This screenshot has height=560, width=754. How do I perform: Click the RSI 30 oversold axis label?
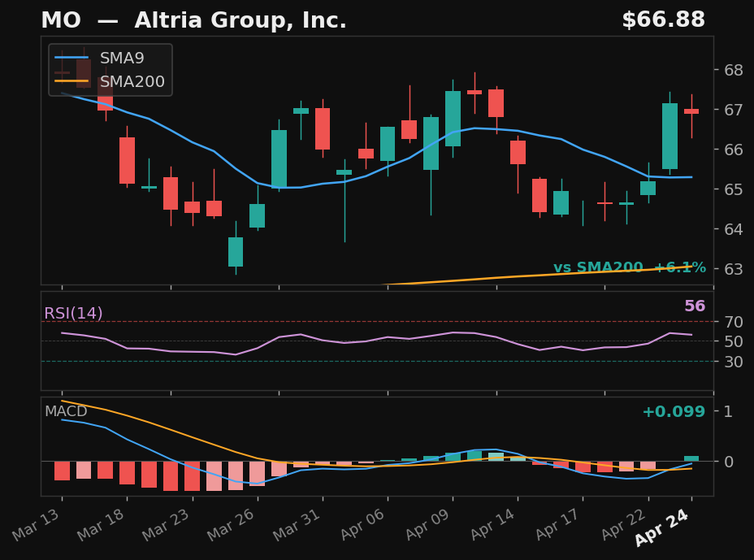(732, 362)
